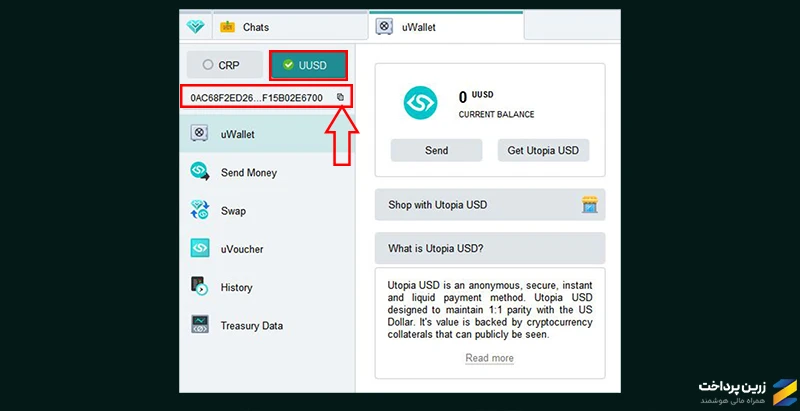800x411 pixels.
Task: Open the Swap icon in the sidebar
Action: tap(199, 210)
